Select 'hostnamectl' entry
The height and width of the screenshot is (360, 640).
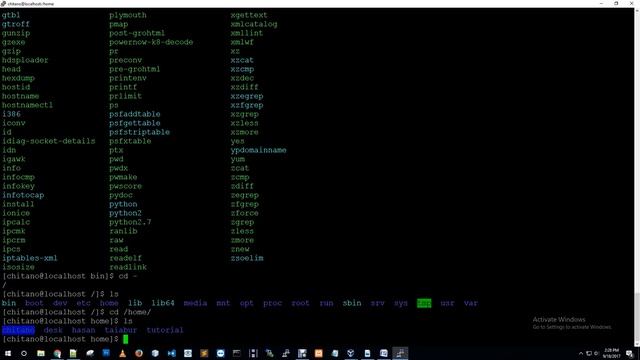27,105
